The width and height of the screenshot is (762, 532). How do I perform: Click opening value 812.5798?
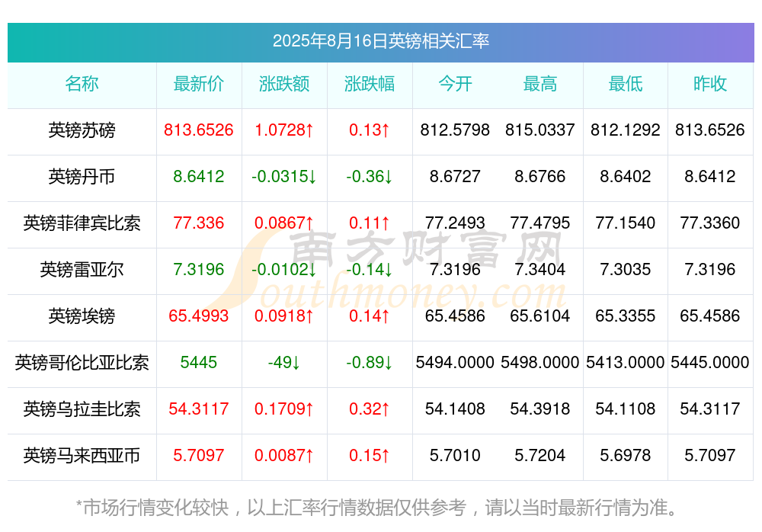(455, 130)
